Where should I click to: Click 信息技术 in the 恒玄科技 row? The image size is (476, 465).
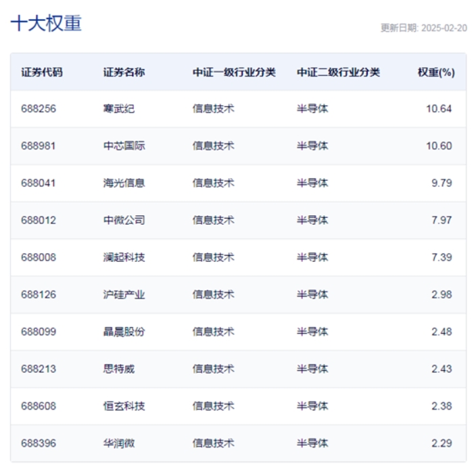214,406
